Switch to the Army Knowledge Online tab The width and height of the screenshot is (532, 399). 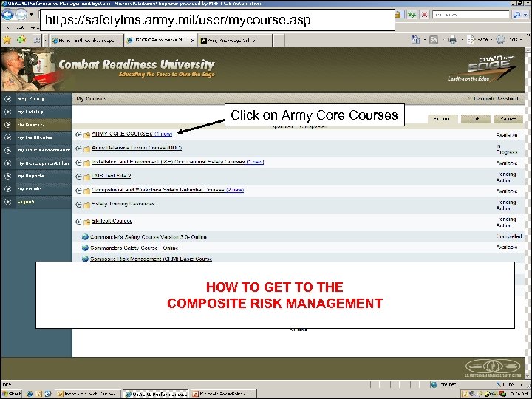coord(236,41)
